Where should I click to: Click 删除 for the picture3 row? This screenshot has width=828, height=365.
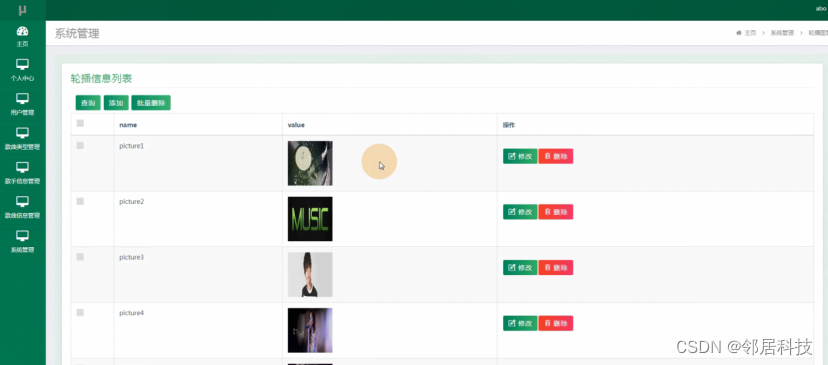coord(556,268)
